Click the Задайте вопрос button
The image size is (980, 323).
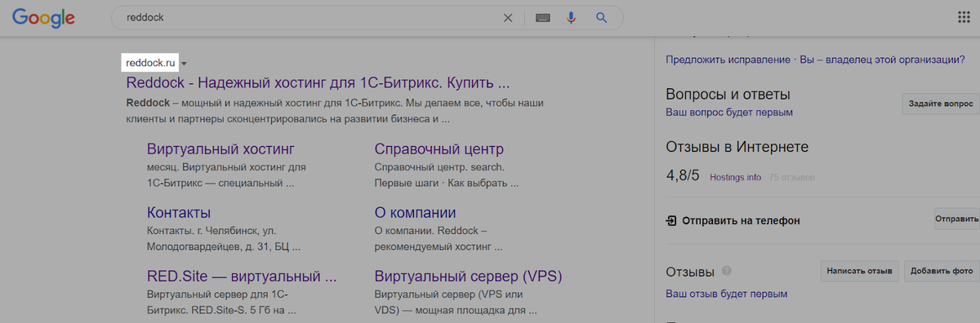tap(940, 104)
